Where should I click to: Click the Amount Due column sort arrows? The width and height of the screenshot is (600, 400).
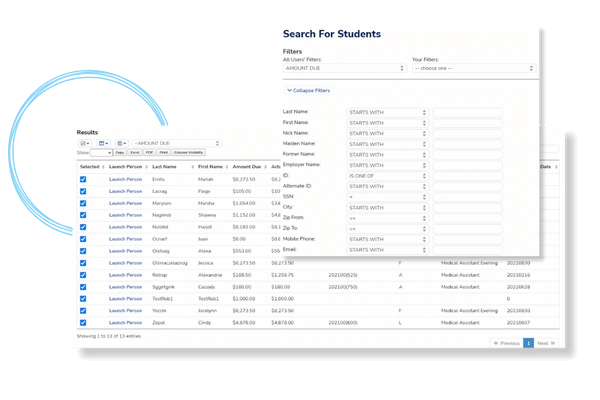pyautogui.click(x=264, y=167)
